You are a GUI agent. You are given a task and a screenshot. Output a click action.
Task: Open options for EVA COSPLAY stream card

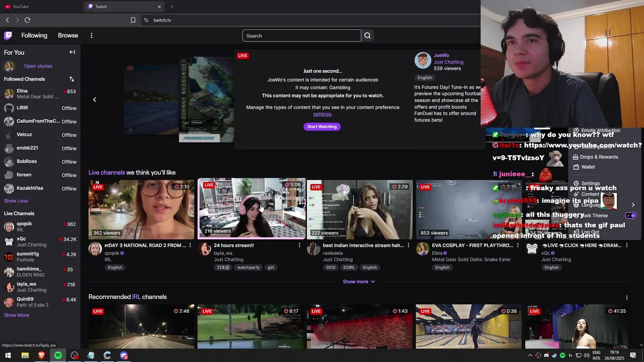click(x=517, y=245)
